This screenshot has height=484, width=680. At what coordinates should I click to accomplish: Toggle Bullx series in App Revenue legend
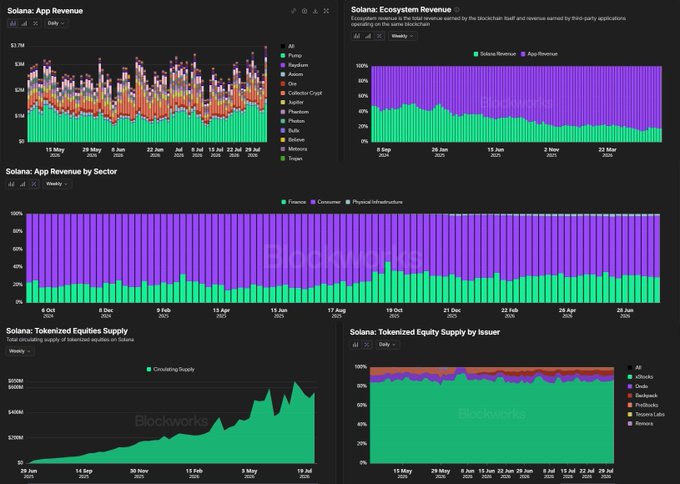[x=290, y=131]
